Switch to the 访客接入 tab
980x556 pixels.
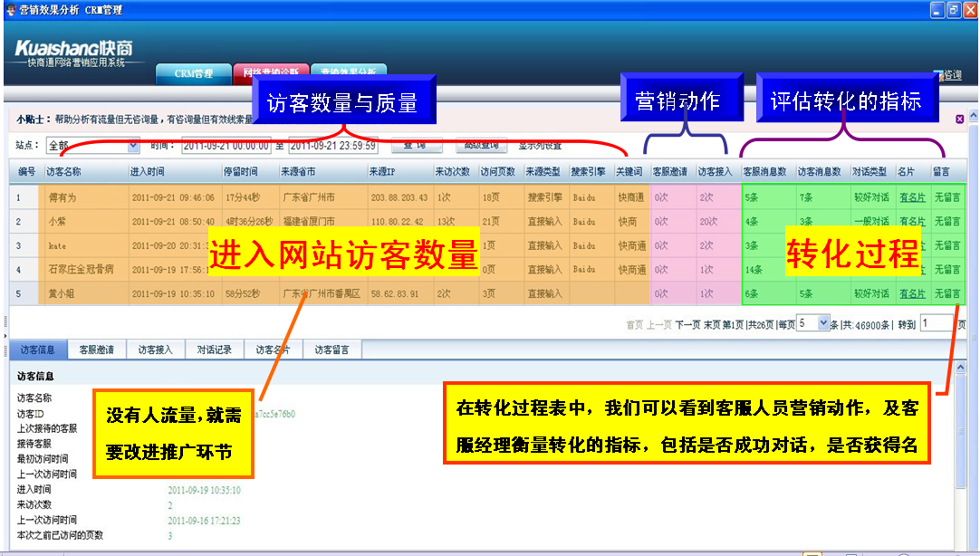click(156, 350)
